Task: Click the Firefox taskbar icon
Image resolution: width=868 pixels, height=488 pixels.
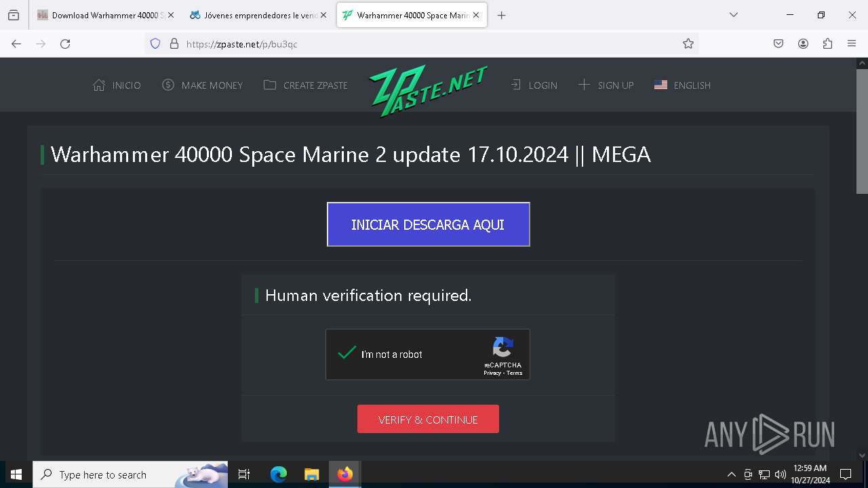Action: click(x=345, y=474)
